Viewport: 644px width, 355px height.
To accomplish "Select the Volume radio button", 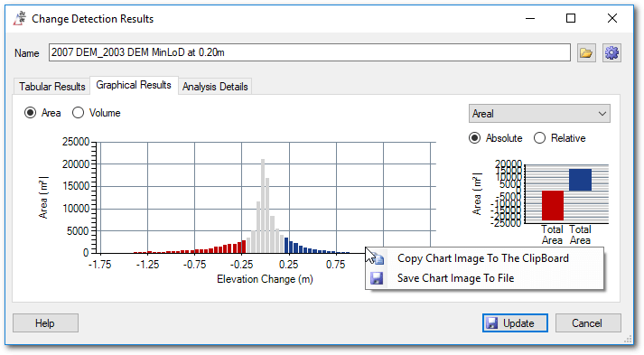I will point(78,113).
